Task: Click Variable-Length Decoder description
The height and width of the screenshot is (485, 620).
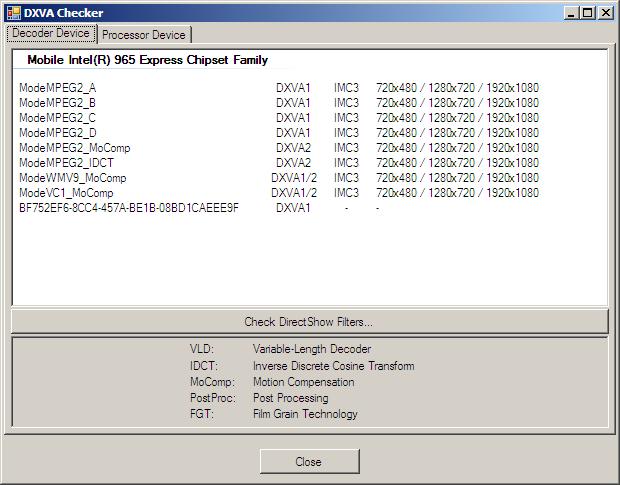Action: (x=312, y=349)
